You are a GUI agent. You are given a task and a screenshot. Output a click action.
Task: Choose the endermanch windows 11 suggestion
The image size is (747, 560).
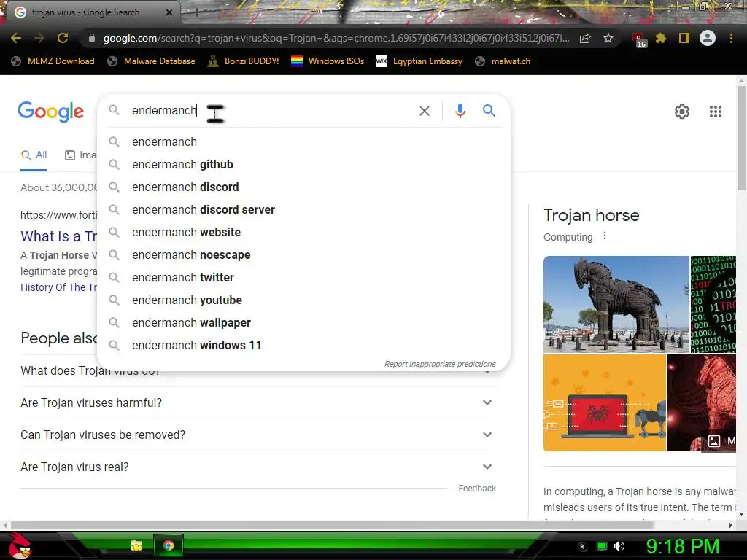303,345
